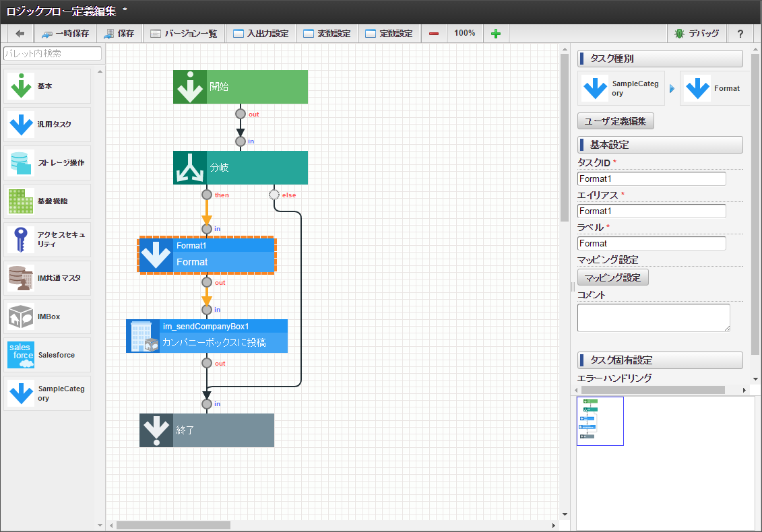Screen dimensions: 762x532
Task: Click inside the タスクID input field
Action: click(x=651, y=178)
